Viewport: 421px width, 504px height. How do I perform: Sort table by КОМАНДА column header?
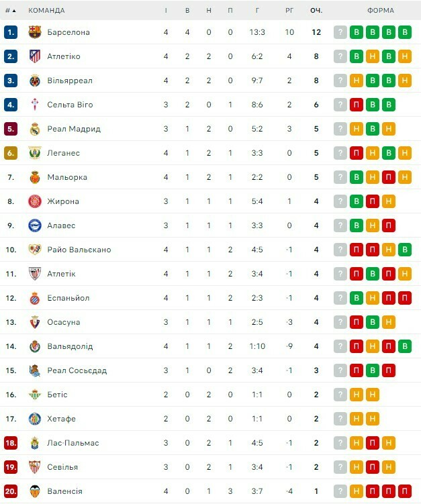coord(47,11)
